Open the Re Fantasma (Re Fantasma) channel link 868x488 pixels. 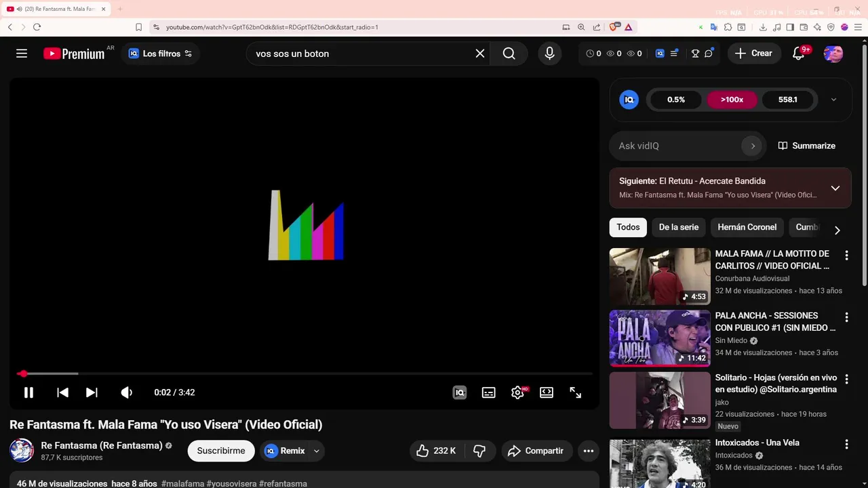pos(102,445)
